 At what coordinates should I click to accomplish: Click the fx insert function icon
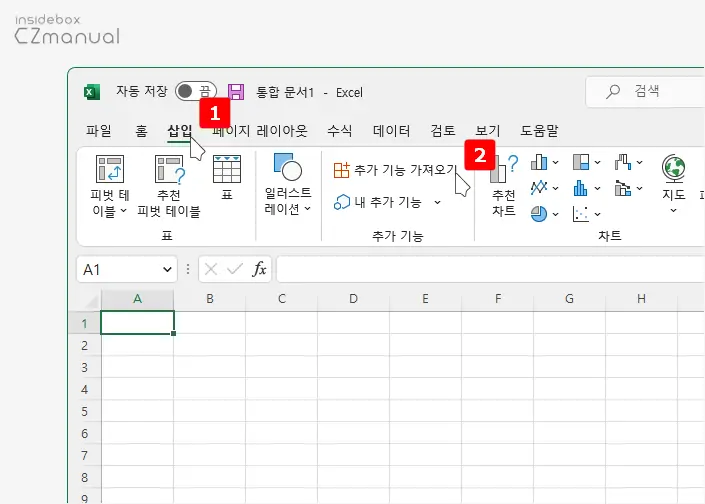point(259,269)
